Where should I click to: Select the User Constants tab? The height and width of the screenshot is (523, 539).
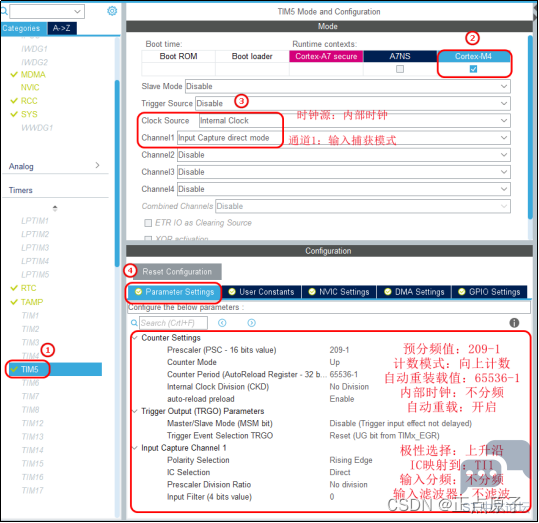coord(262,292)
